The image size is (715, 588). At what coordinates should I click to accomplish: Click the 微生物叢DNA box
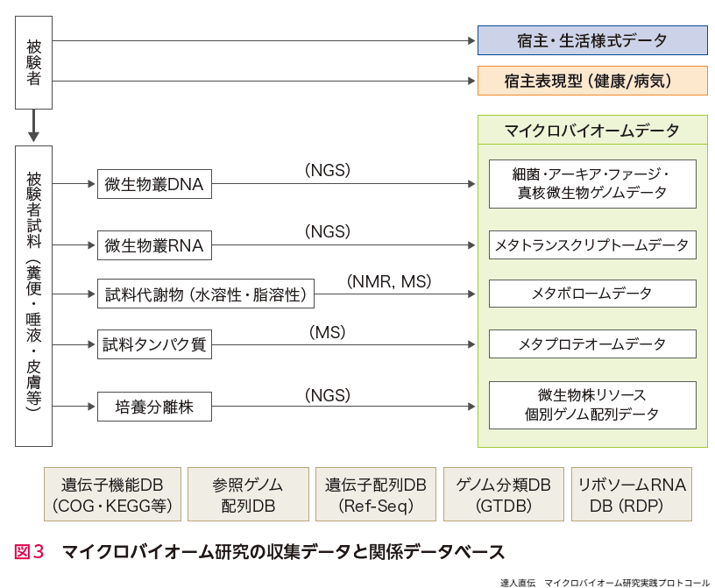coord(154,184)
